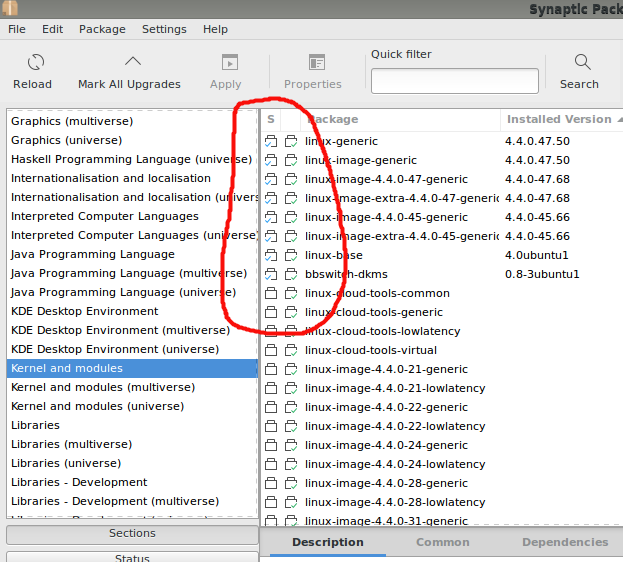Click version 4.0ubuntu1 cell

[537, 255]
